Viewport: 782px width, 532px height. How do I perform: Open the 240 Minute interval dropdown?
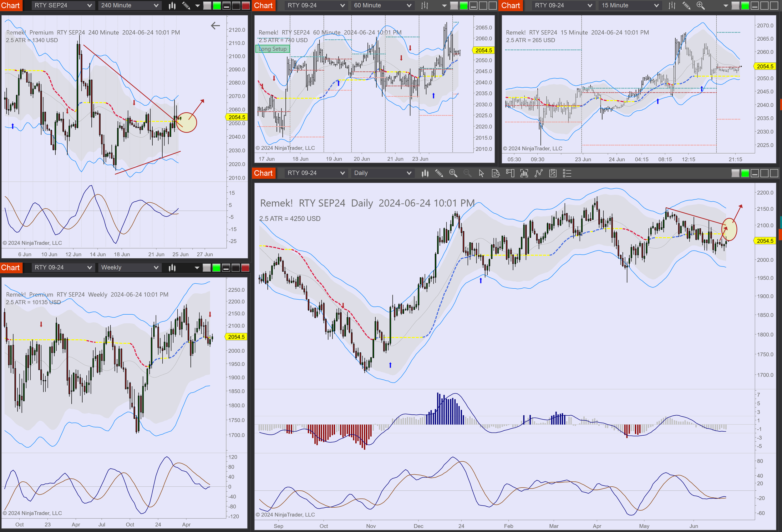point(129,5)
